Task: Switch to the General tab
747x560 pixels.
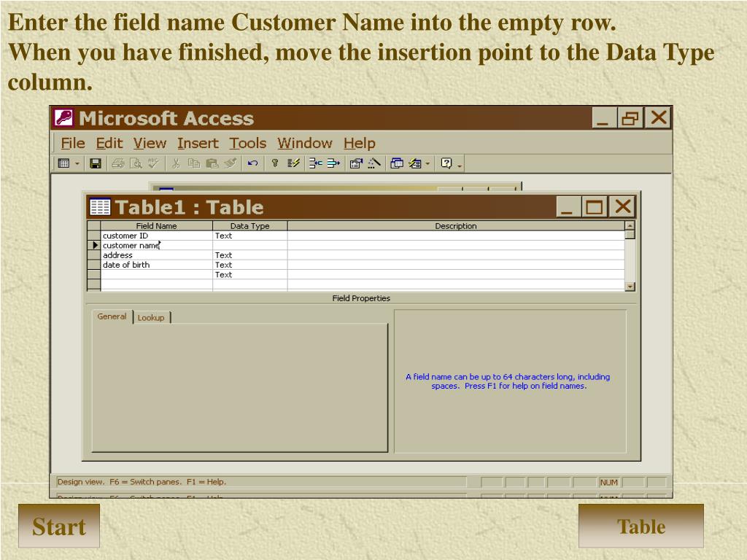Action: (112, 316)
